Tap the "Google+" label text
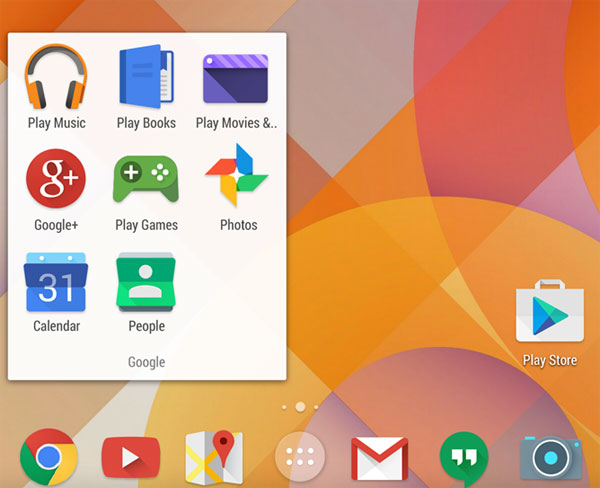The width and height of the screenshot is (600, 488). tap(56, 225)
